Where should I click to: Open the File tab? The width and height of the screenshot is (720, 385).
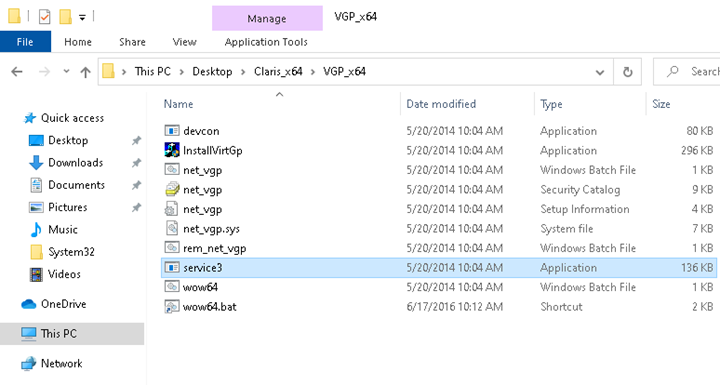click(25, 42)
